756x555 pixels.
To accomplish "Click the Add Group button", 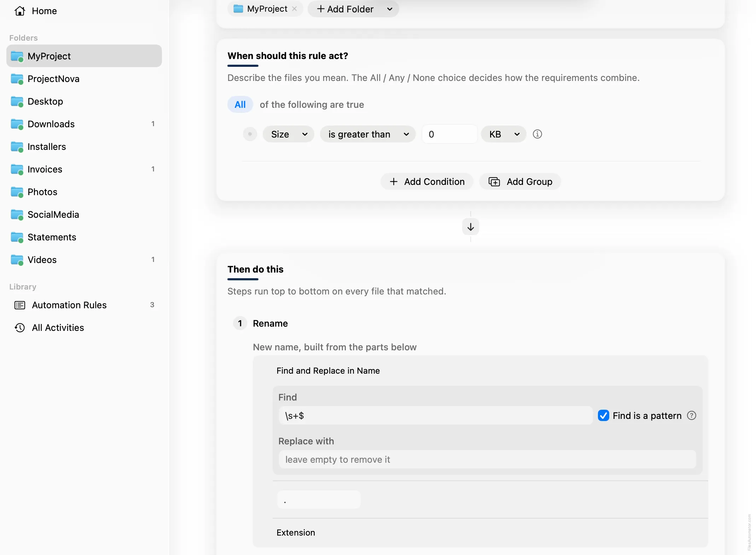I will click(520, 182).
